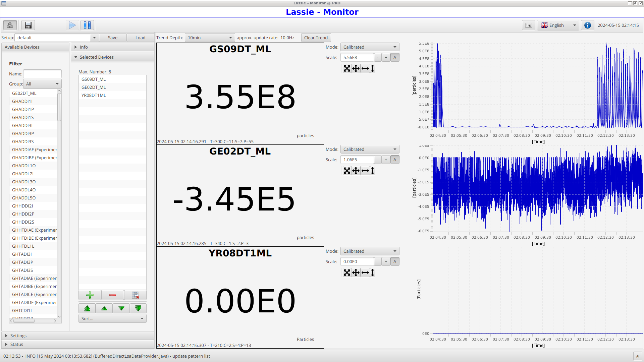Fit GS09DT_ML chart with expand-all icon
The image size is (644, 362).
[347, 68]
